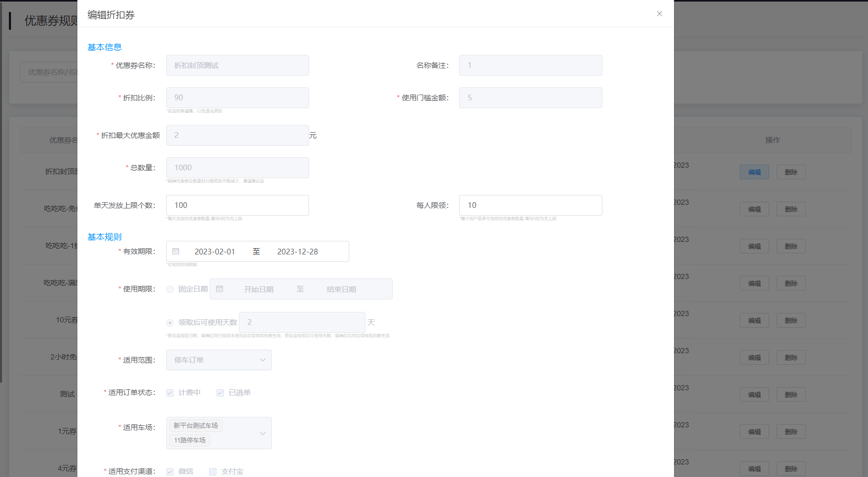Open the 适用范围 dropdown showing 停车订单

click(219, 360)
